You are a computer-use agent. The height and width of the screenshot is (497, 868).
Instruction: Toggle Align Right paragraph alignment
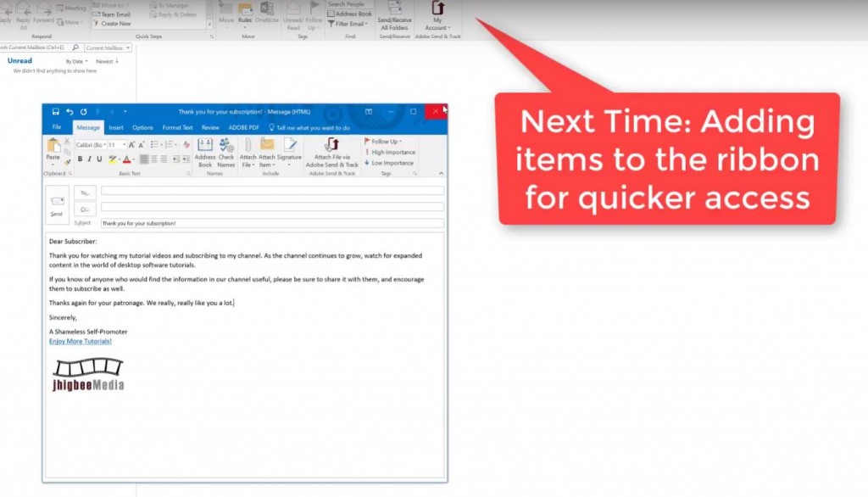coord(164,159)
